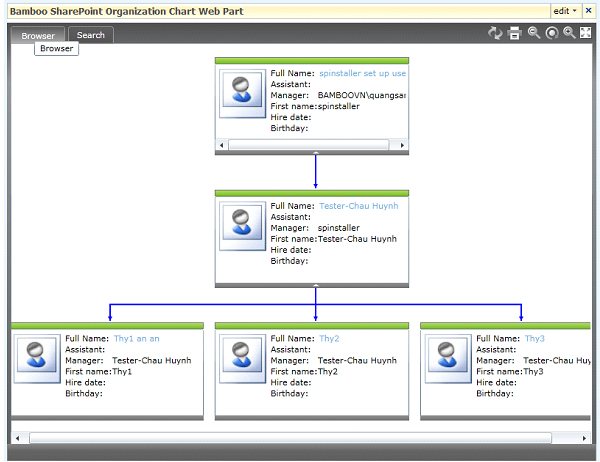Click 'First name:Tester-Chau Huynh' text
600x462 pixels.
click(333, 239)
